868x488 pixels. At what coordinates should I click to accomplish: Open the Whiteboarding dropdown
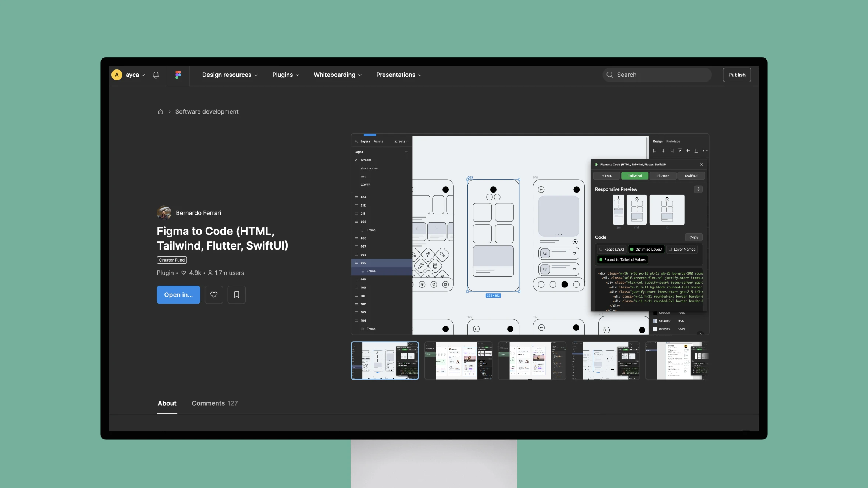(338, 75)
